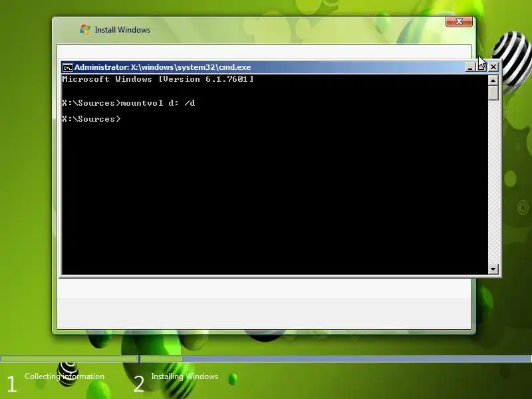Click the 'Installing Windows' step label

pyautogui.click(x=185, y=376)
